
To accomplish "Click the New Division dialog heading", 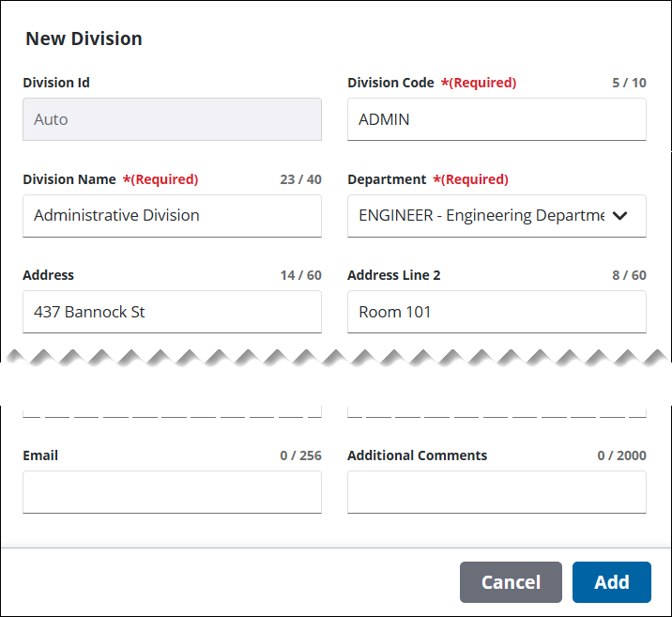I will (x=84, y=39).
